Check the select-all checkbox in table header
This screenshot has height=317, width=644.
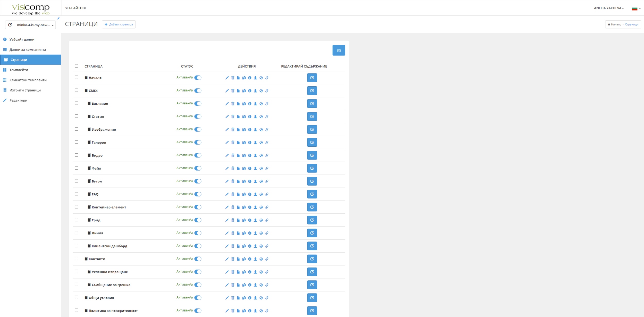77,66
